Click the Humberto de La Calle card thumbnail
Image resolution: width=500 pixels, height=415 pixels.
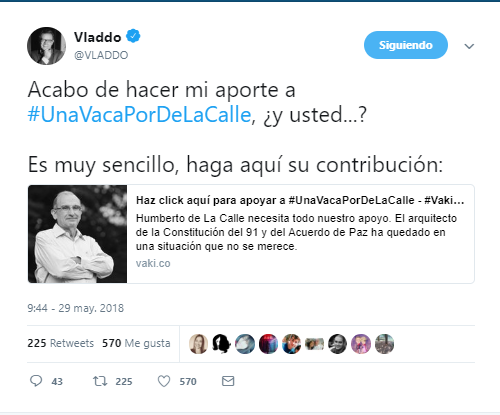[x=77, y=234]
